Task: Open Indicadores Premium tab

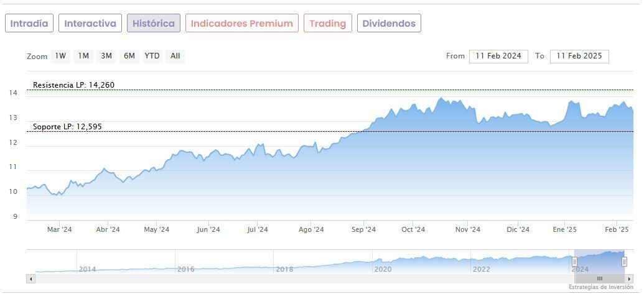Action: click(x=241, y=24)
